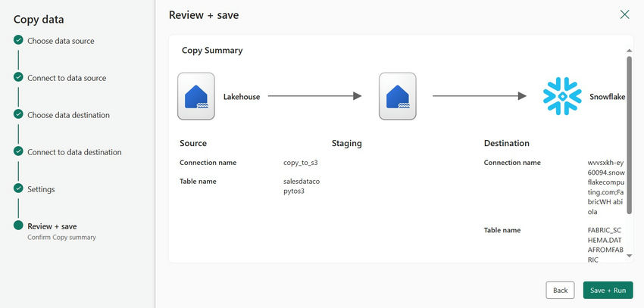Click the Save + Run button
Screen dimensions: 644x308
(x=608, y=290)
